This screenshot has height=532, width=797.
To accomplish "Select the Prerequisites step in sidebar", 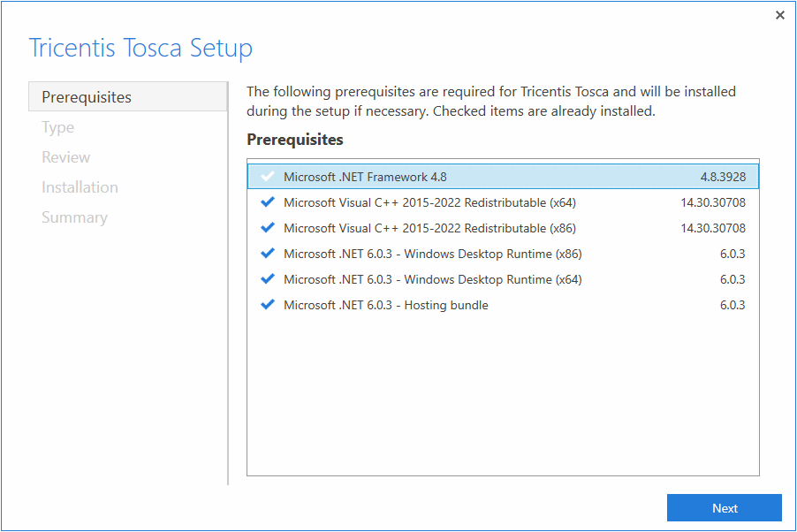I will click(87, 97).
